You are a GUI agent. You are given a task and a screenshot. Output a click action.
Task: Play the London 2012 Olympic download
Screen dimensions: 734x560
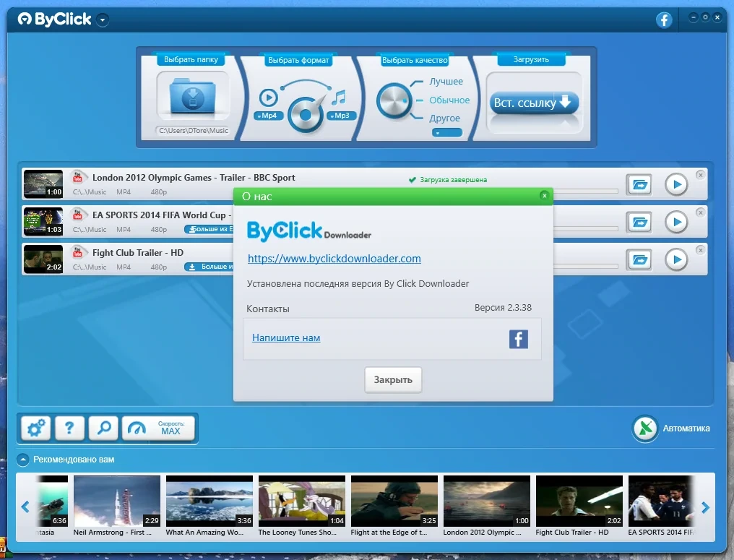tap(676, 184)
